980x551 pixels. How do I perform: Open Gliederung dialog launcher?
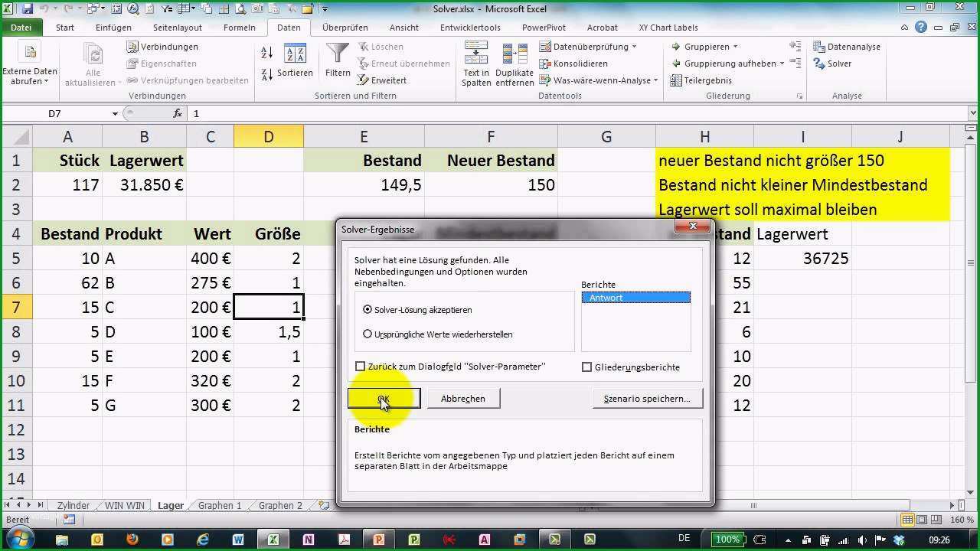[x=799, y=96]
